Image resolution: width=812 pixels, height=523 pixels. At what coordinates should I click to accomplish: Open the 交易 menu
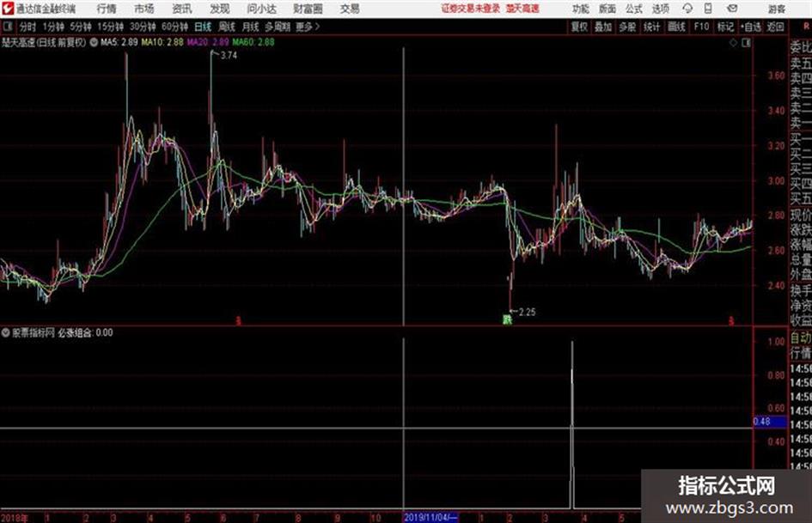pos(350,9)
